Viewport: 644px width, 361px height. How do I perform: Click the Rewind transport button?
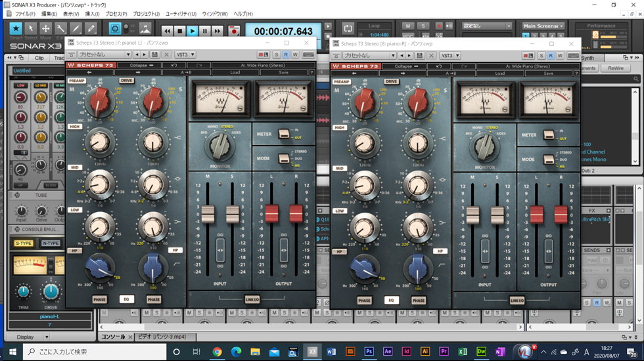[x=167, y=31]
